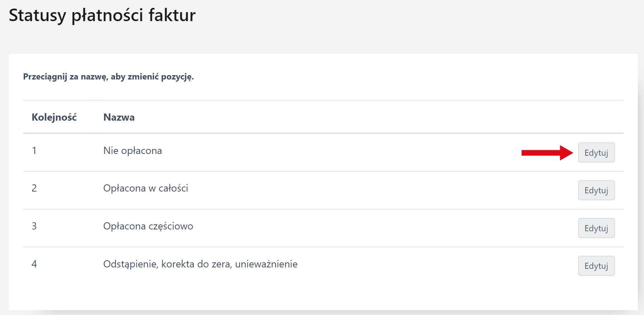Select order number 3 in the table

coord(34,226)
